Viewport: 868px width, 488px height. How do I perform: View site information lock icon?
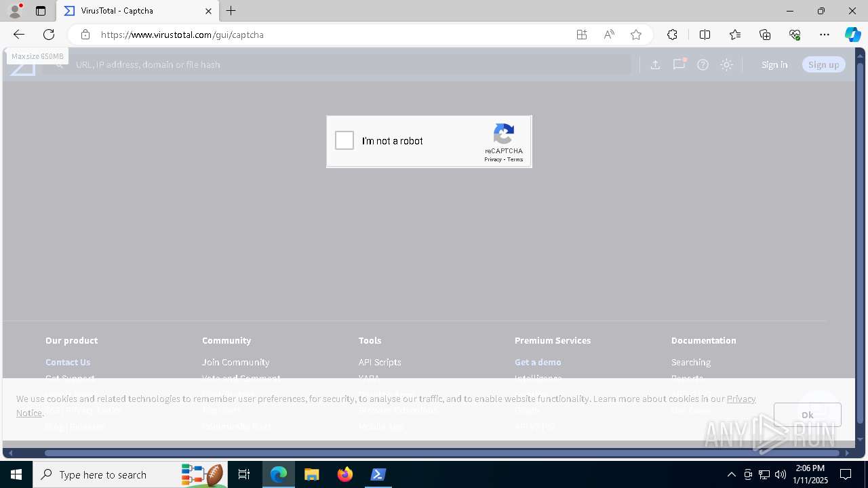[x=85, y=35]
